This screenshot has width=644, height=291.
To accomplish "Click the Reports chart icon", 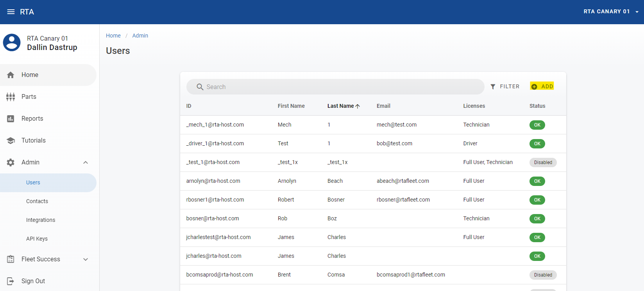I will click(11, 119).
